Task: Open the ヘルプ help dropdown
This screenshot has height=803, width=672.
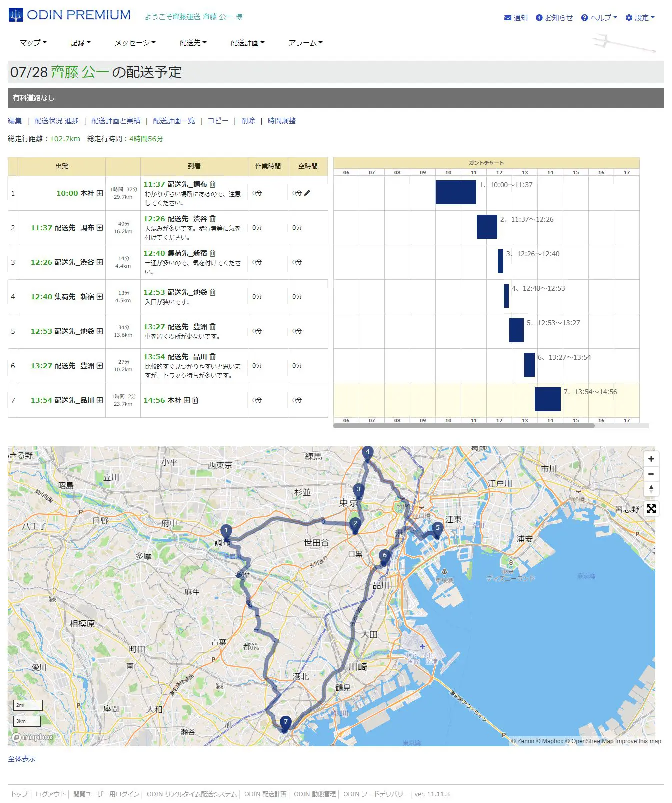Action: point(599,18)
